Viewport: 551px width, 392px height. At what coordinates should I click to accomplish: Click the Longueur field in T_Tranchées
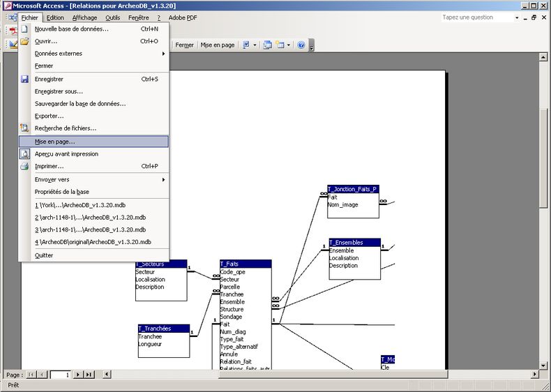coord(150,344)
